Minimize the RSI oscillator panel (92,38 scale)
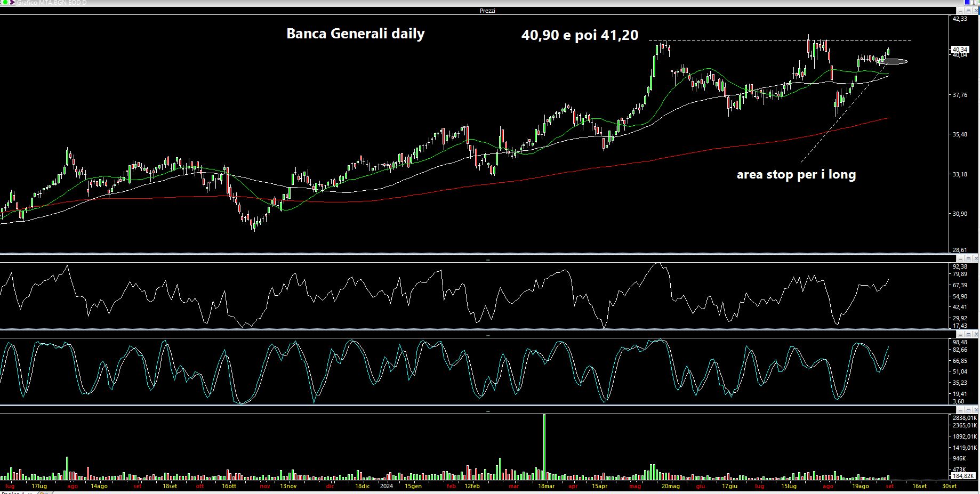The image size is (980, 494). [x=960, y=259]
